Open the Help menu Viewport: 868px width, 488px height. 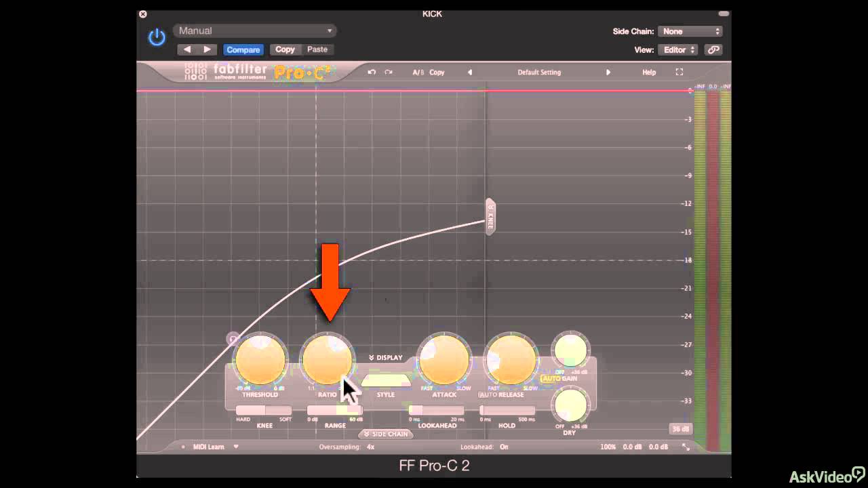(649, 72)
